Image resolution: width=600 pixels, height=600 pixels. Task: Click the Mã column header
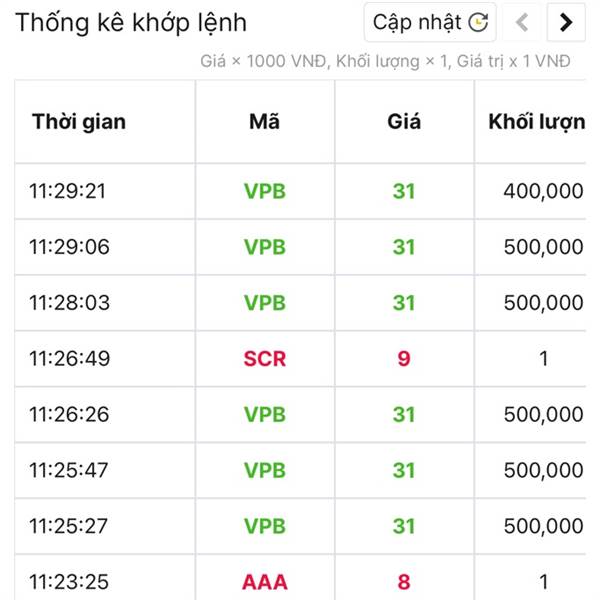pyautogui.click(x=264, y=122)
